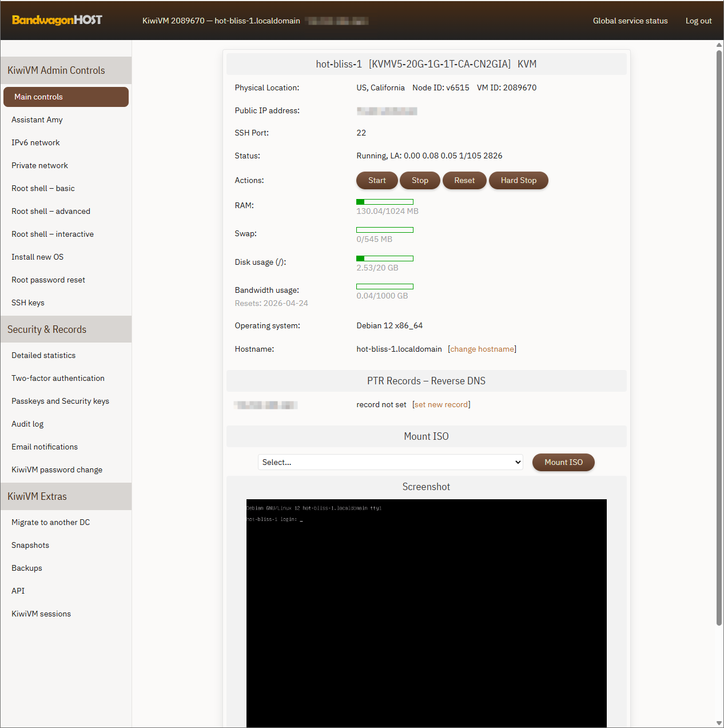Image resolution: width=724 pixels, height=728 pixels.
Task: Go to Root shell – interactive
Action: (x=53, y=234)
